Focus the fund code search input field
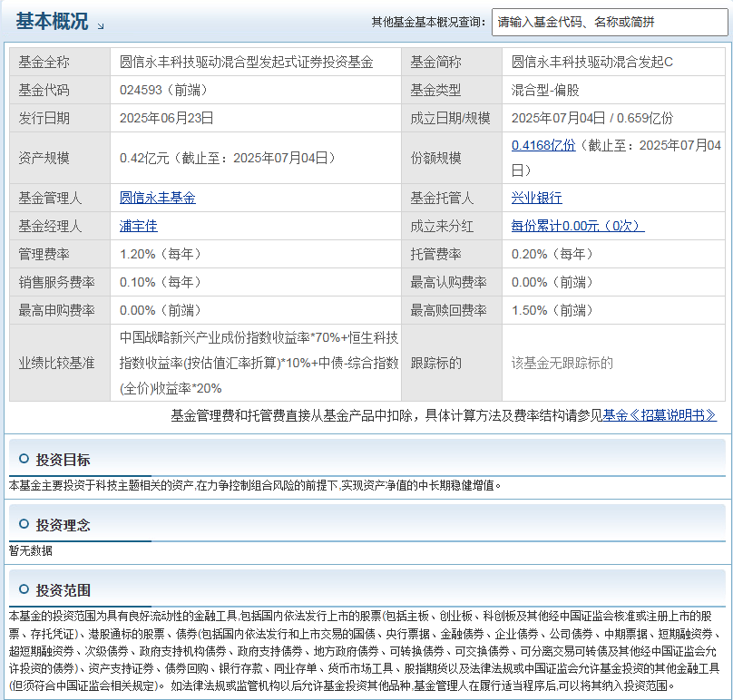This screenshot has height=700, width=733. point(610,22)
